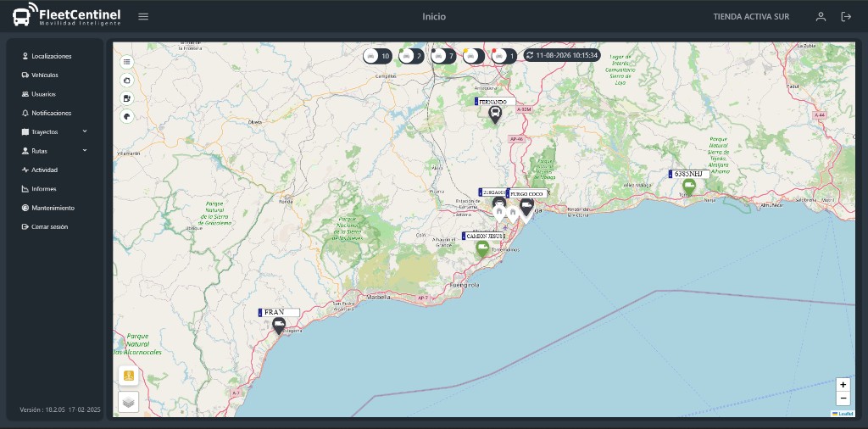The width and height of the screenshot is (868, 429).
Task: Open the Leaflet attribution link
Action: 845,414
